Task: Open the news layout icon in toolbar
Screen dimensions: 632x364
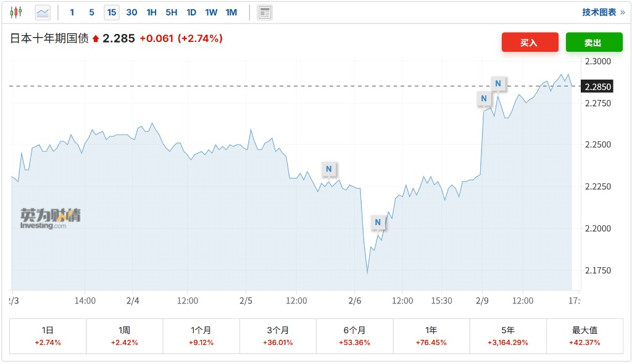Action: pyautogui.click(x=265, y=12)
